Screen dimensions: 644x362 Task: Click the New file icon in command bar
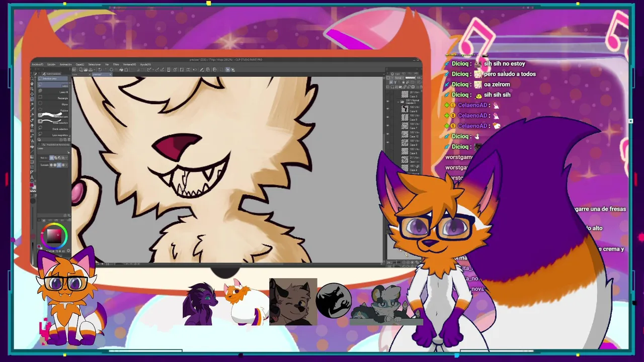[x=81, y=69]
